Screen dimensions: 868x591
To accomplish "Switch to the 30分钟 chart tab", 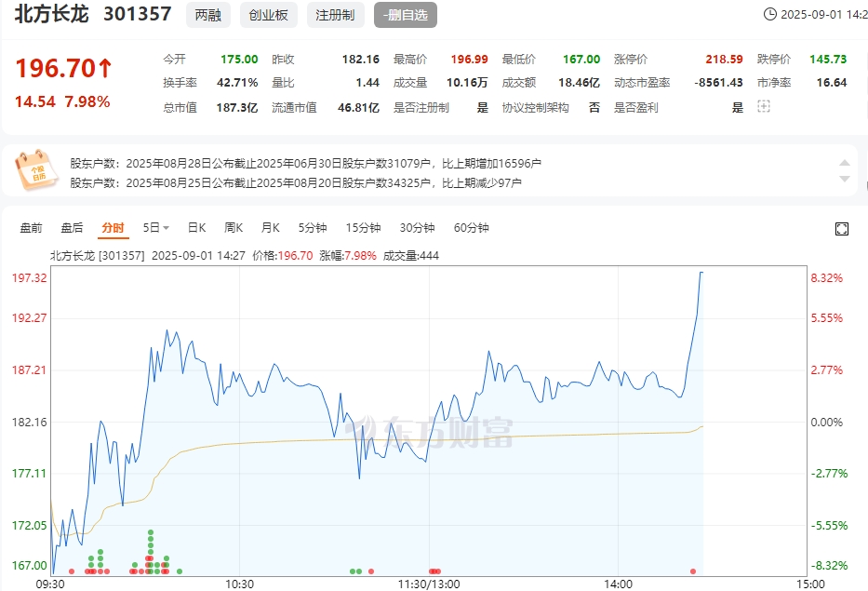I will tap(417, 228).
